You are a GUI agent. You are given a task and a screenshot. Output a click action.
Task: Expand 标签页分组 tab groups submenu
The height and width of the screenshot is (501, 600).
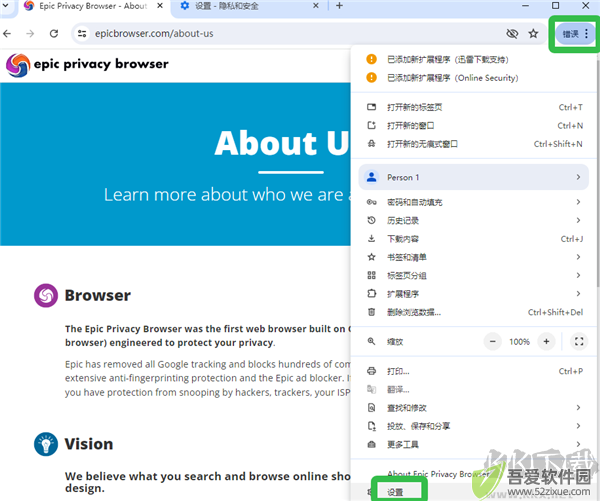[473, 276]
